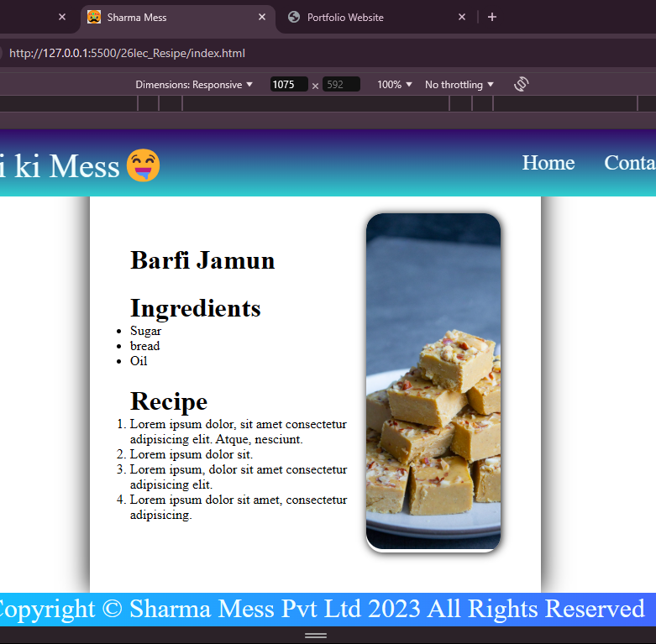Close the leftmost partially visible tab
The height and width of the screenshot is (644, 656).
61,17
